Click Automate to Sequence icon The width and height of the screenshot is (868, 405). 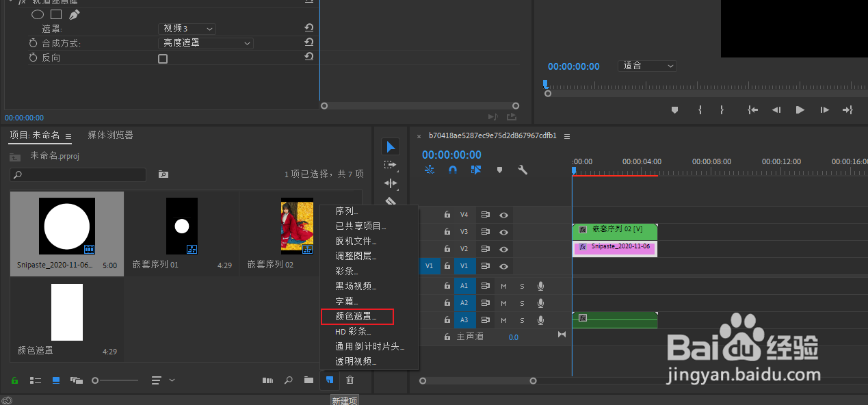click(267, 380)
